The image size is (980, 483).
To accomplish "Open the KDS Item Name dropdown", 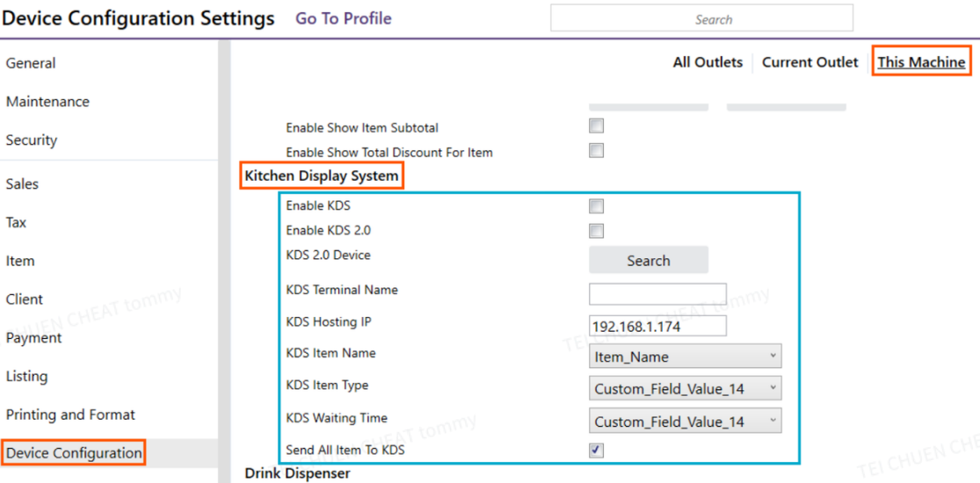I will (x=685, y=357).
